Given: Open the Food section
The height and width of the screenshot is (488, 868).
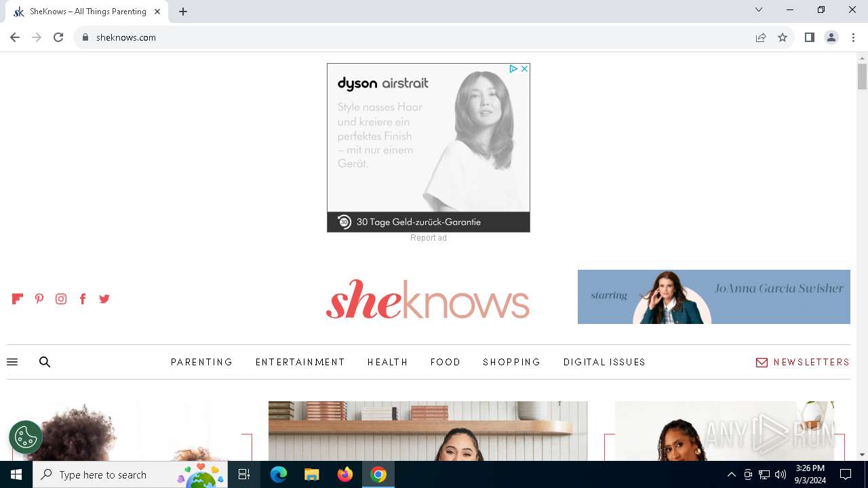Looking at the screenshot, I should click(446, 362).
